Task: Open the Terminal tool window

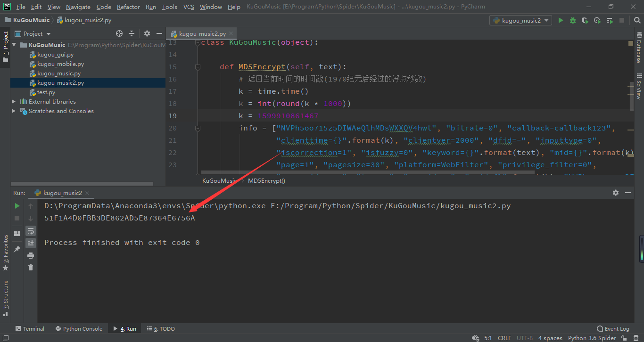Action: (x=30, y=329)
